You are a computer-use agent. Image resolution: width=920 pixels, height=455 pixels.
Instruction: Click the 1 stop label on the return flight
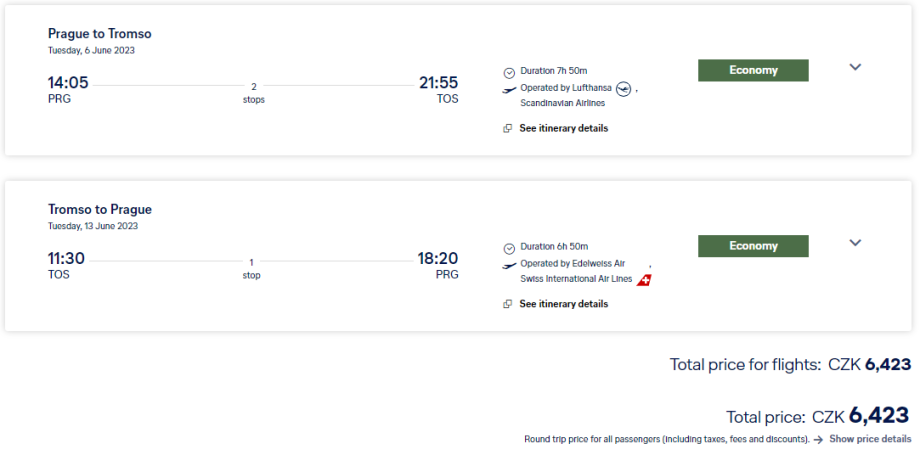(x=251, y=268)
